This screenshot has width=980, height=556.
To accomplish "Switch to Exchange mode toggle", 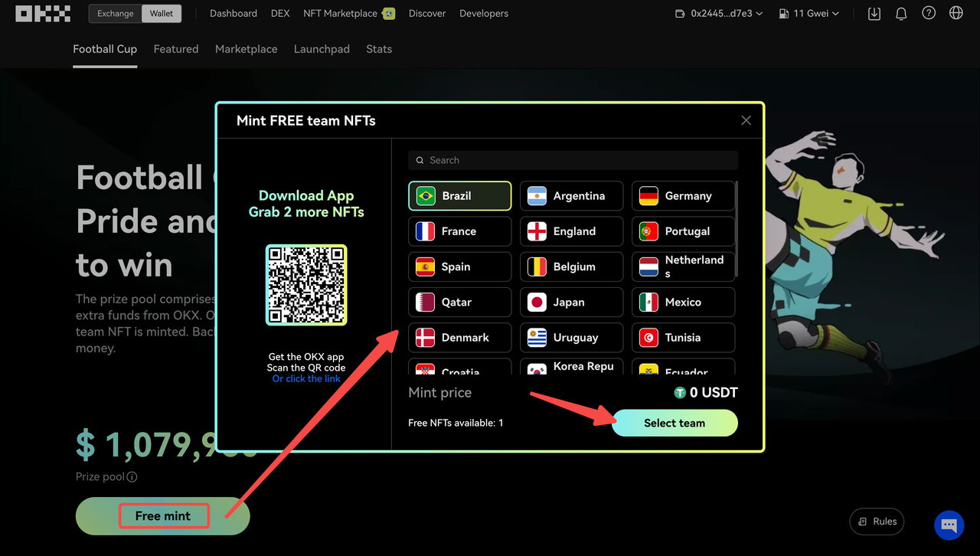I will pyautogui.click(x=115, y=14).
